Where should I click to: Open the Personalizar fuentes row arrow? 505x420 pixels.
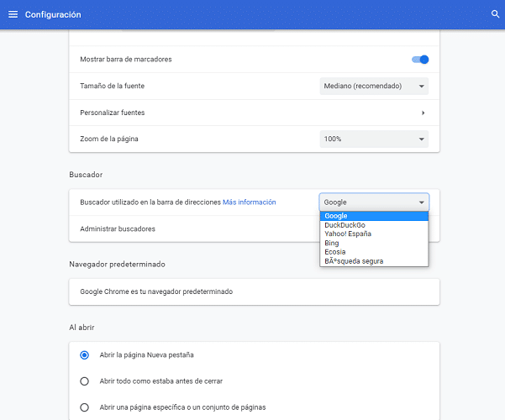point(423,113)
